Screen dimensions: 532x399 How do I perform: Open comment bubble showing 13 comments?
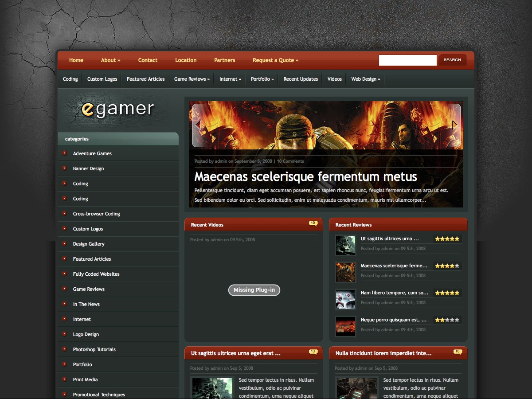313,352
